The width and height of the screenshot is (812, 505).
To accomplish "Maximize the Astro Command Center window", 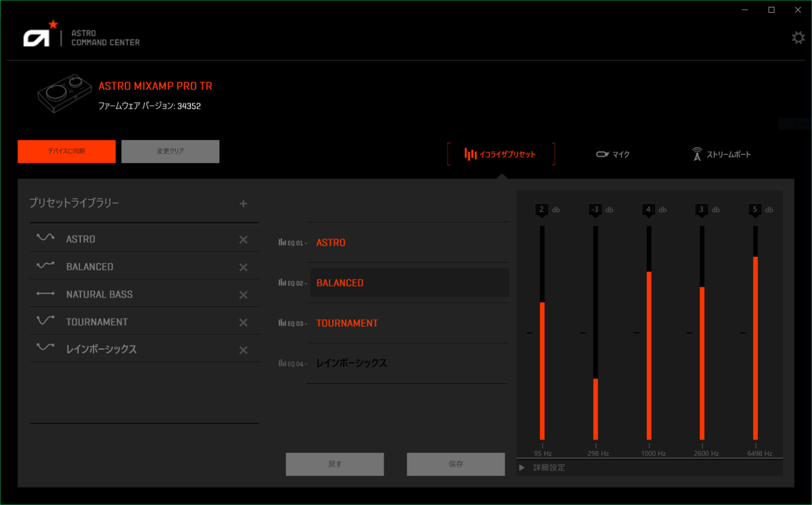I will (771, 9).
